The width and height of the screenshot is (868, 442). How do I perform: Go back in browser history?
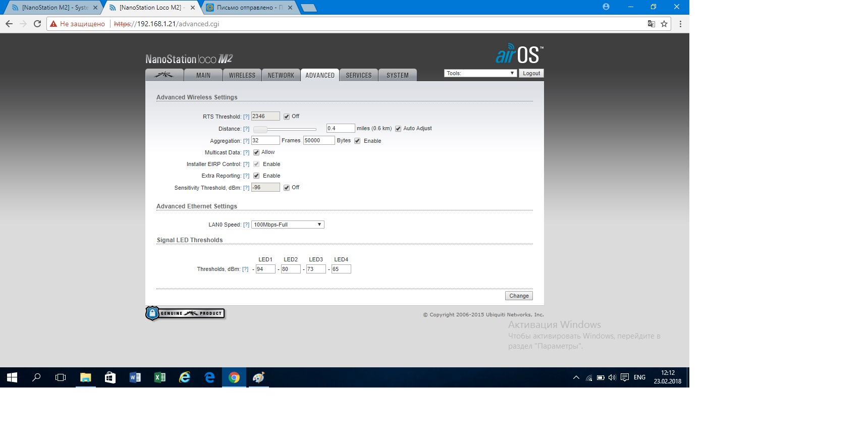click(9, 24)
